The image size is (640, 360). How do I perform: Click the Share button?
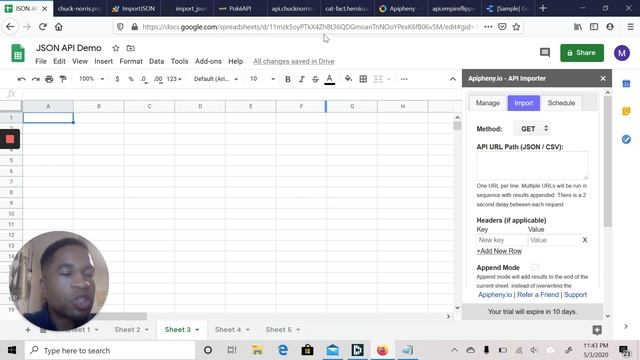pyautogui.click(x=582, y=53)
